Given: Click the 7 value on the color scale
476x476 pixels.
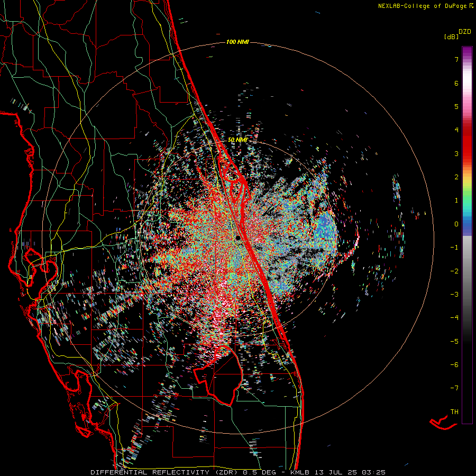Looking at the screenshot, I should 456,59.
